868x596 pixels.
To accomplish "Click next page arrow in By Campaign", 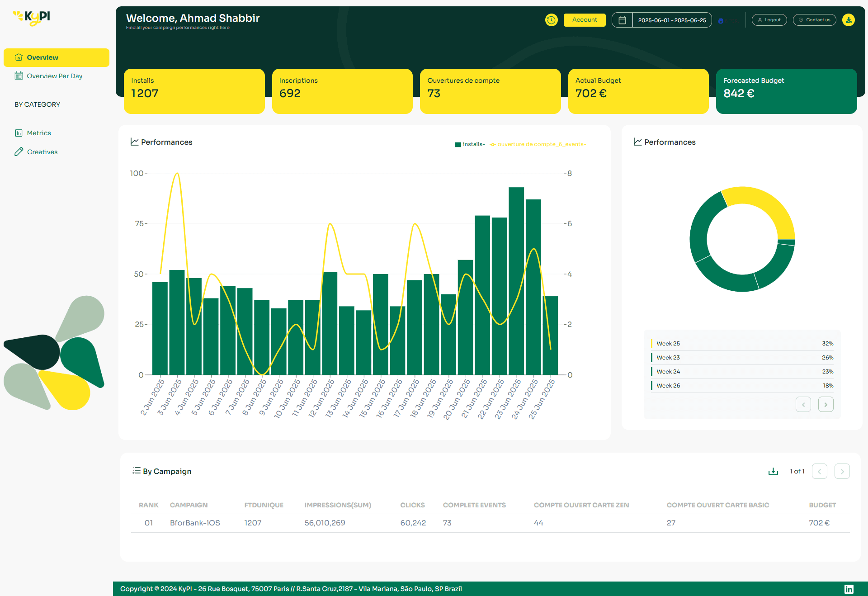I will tap(842, 471).
